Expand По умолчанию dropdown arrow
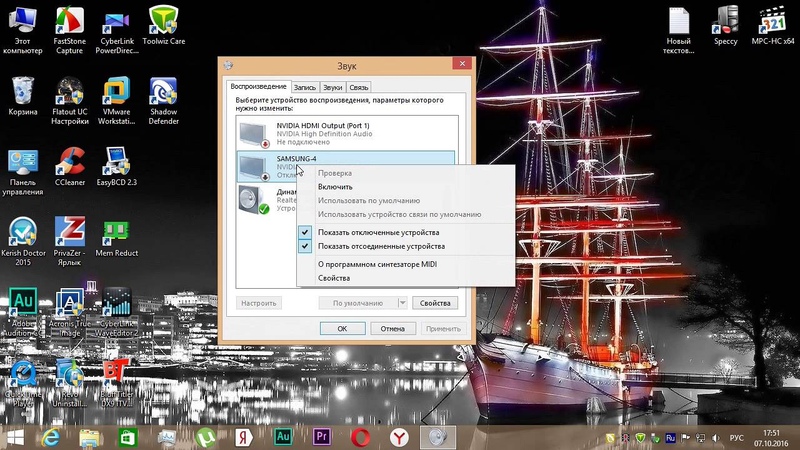This screenshot has width=800, height=450. point(402,303)
